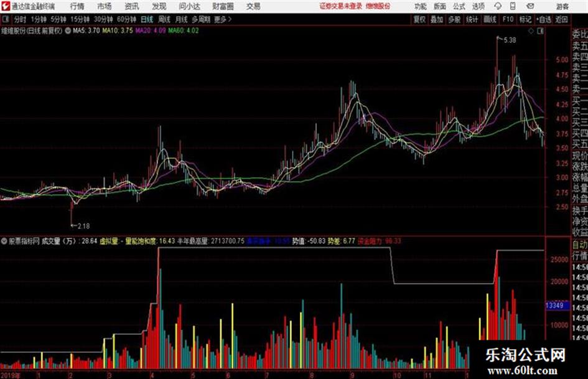Click the 多股 multi-stock button

[x=454, y=19]
